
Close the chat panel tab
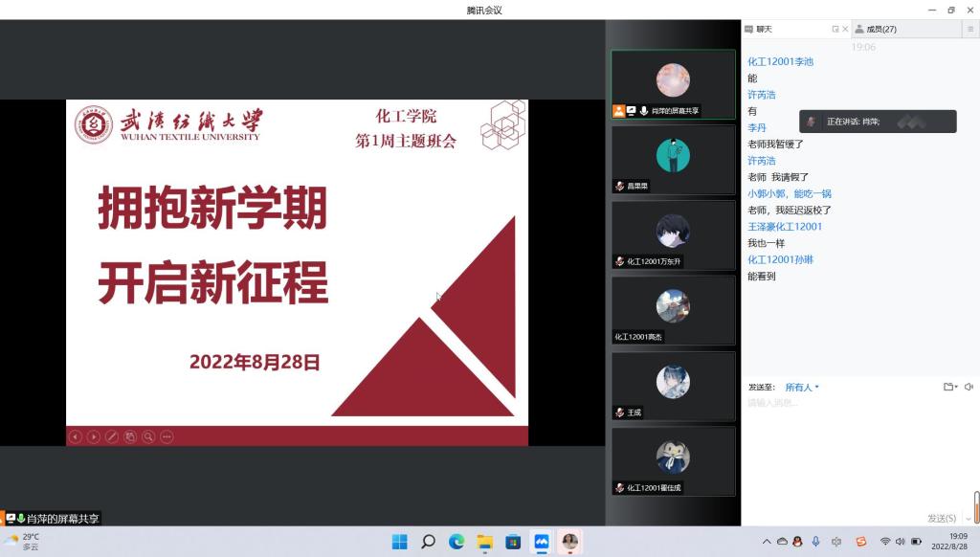tap(845, 29)
